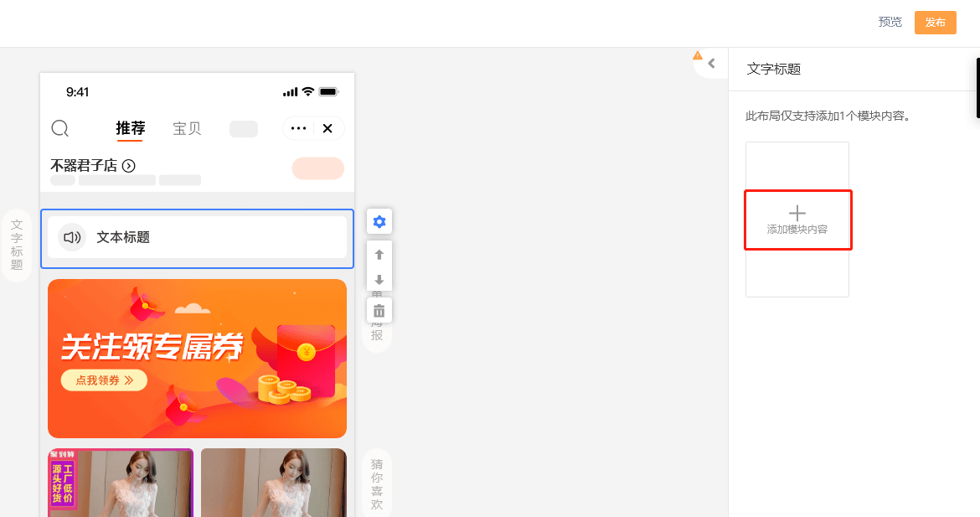Collapse the right panel with the chevron arrow
The width and height of the screenshot is (980, 517).
pyautogui.click(x=711, y=63)
